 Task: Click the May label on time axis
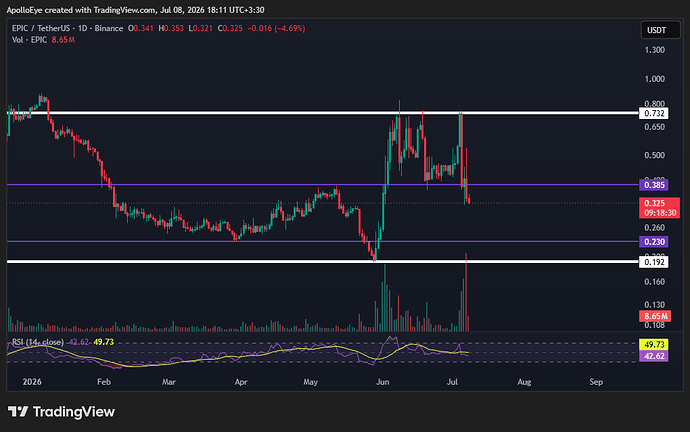pyautogui.click(x=310, y=382)
